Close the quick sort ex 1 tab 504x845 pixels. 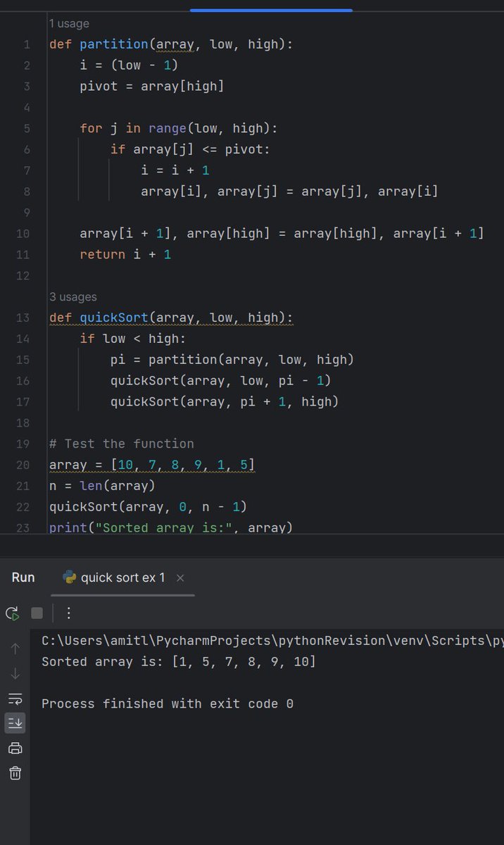180,578
